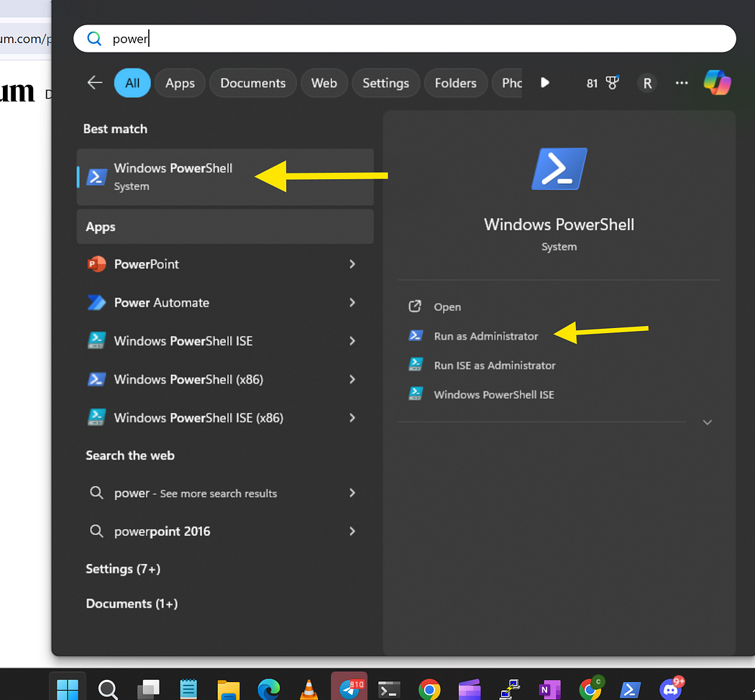Open the three-dot options menu

[682, 83]
